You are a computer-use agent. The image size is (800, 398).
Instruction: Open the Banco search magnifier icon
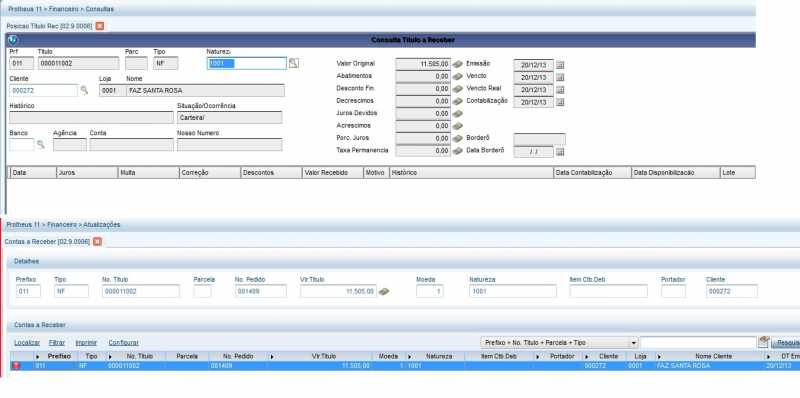[40, 145]
